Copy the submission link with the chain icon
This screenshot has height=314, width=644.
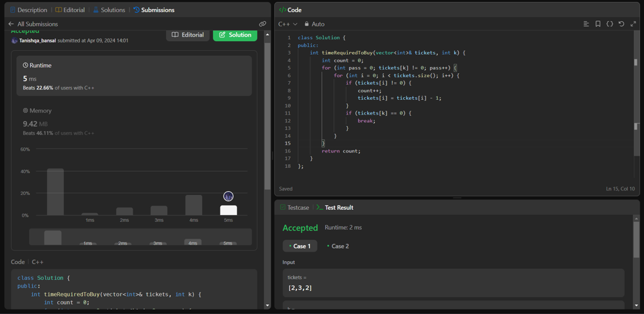263,24
